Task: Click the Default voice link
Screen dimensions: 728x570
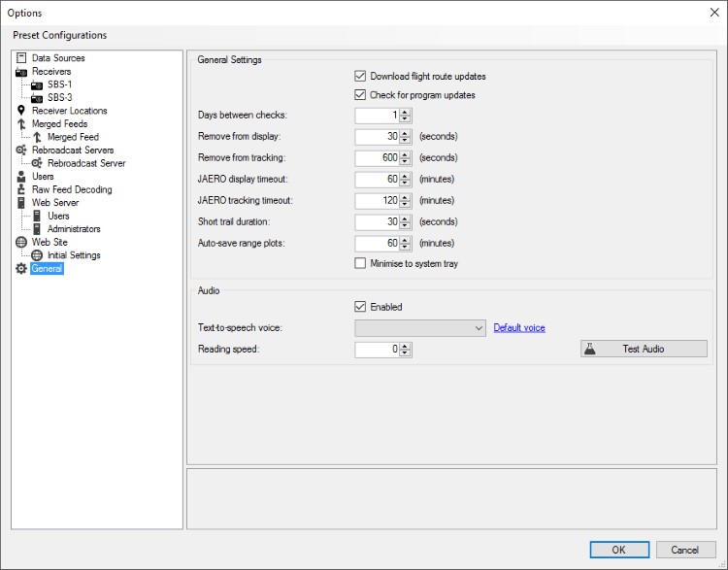Action: [519, 328]
